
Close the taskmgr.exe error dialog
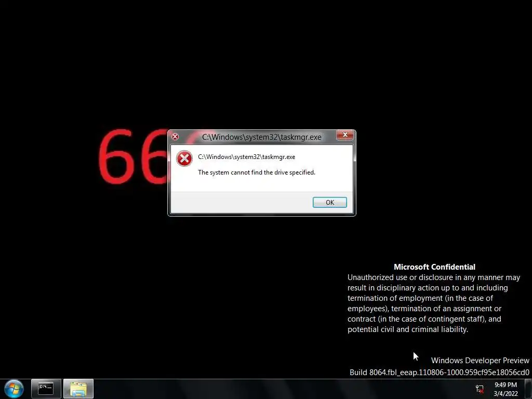click(345, 135)
